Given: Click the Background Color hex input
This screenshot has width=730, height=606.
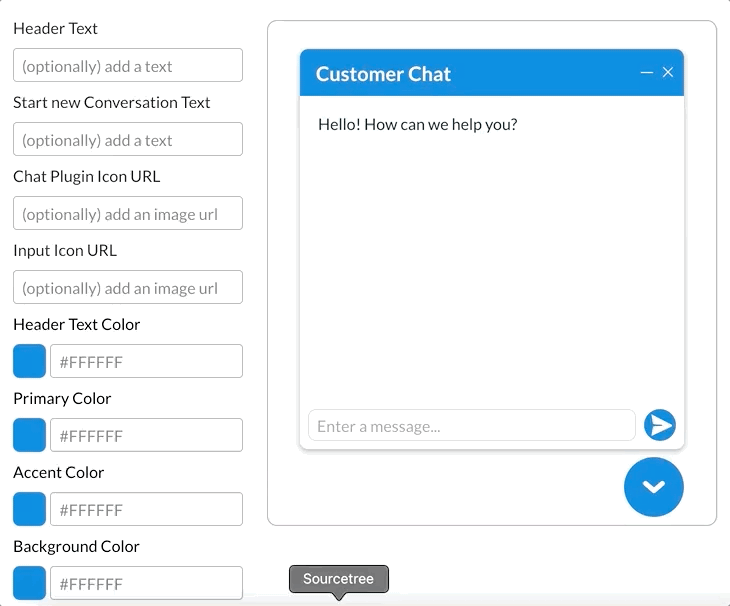Looking at the screenshot, I should point(146,583).
